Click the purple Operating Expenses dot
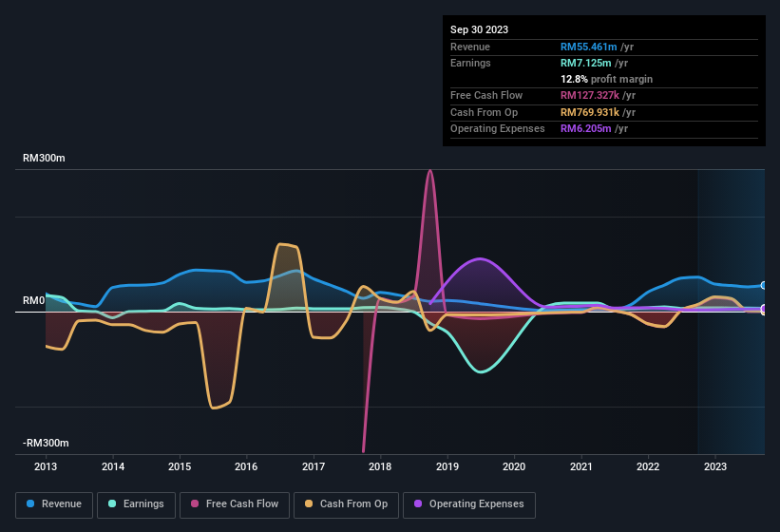780x532 pixels. pos(419,504)
